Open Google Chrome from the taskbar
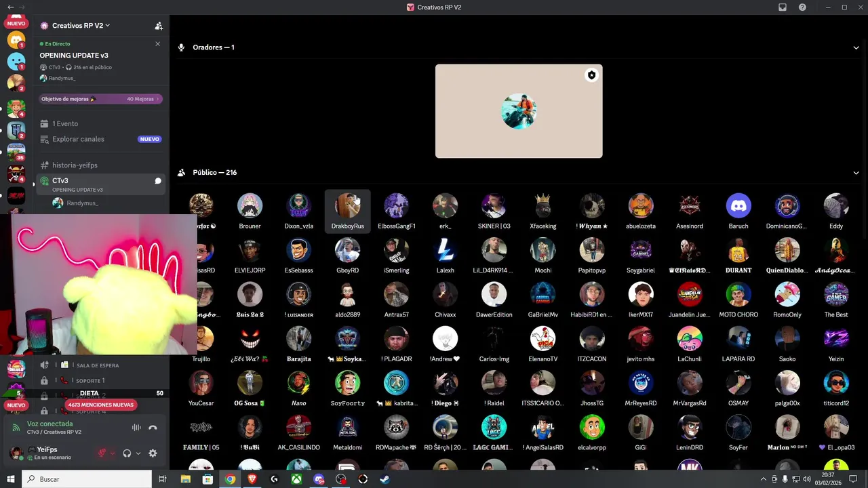The height and width of the screenshot is (488, 868). click(x=230, y=479)
